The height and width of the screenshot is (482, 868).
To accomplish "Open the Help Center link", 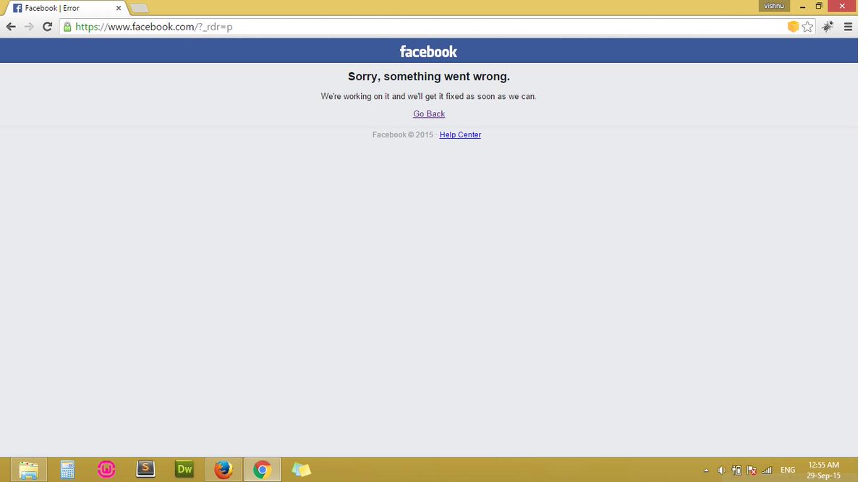I will coord(460,135).
